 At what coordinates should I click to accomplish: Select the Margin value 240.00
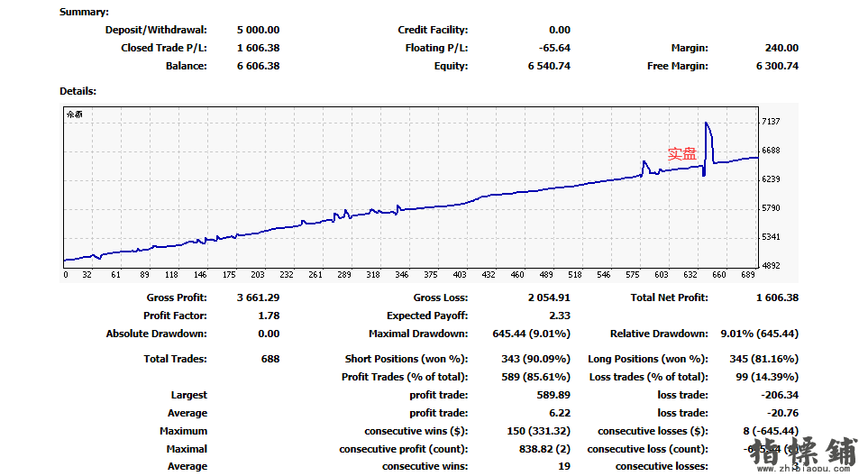click(781, 48)
